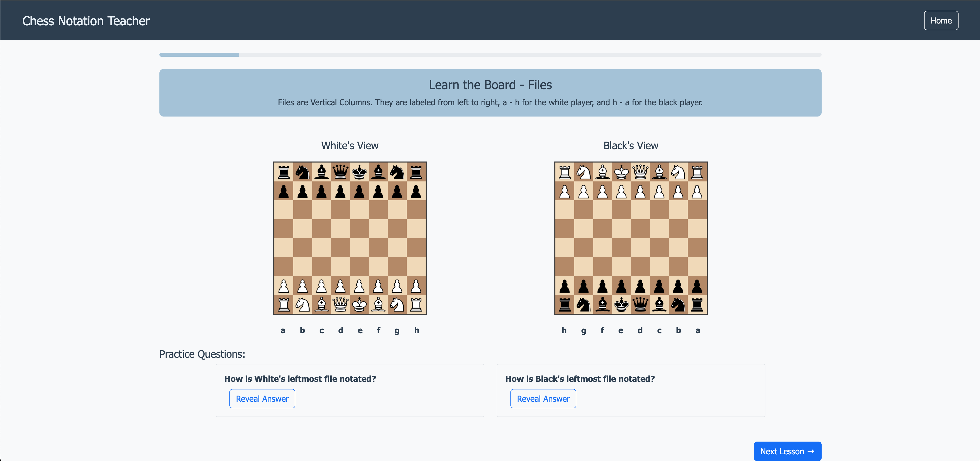Click white d-file pawn in White's View

pos(340,286)
